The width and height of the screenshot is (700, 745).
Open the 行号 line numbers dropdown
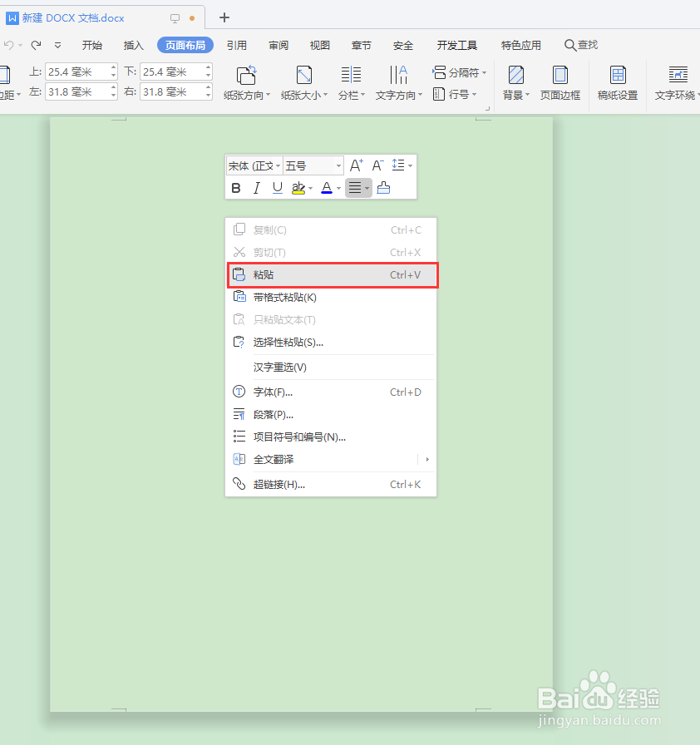click(x=455, y=94)
